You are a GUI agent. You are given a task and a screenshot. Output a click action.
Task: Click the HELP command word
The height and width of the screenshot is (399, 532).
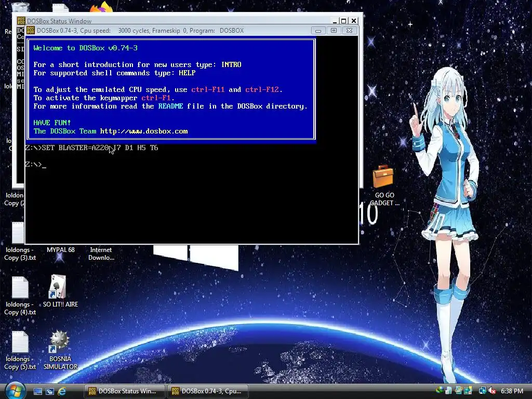point(187,73)
